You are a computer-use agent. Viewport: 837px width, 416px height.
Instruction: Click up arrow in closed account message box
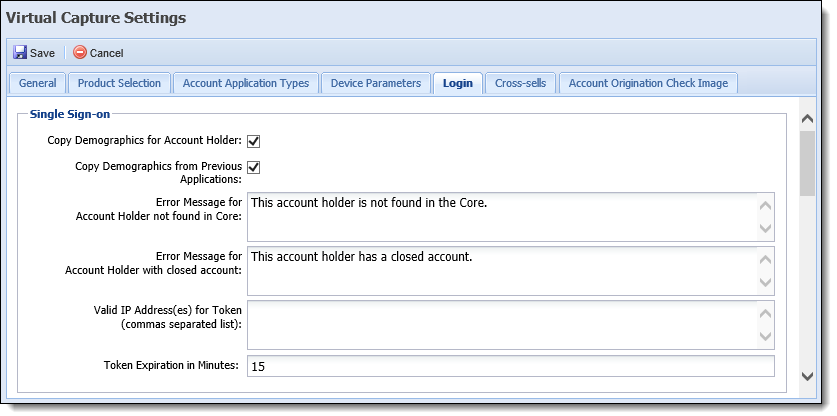tap(765, 260)
